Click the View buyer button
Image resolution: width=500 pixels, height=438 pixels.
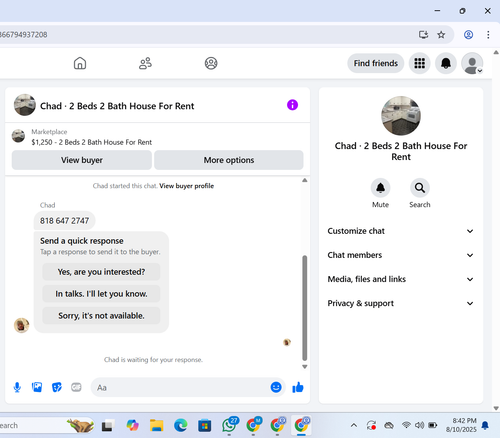(82, 160)
